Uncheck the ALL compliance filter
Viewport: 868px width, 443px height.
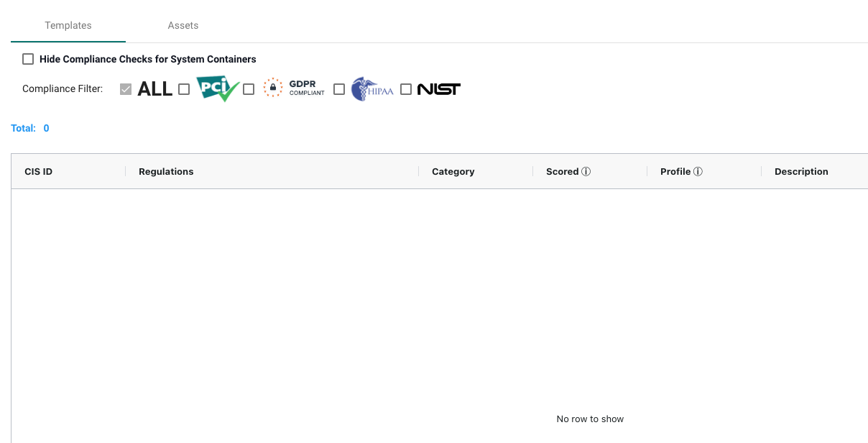[126, 88]
